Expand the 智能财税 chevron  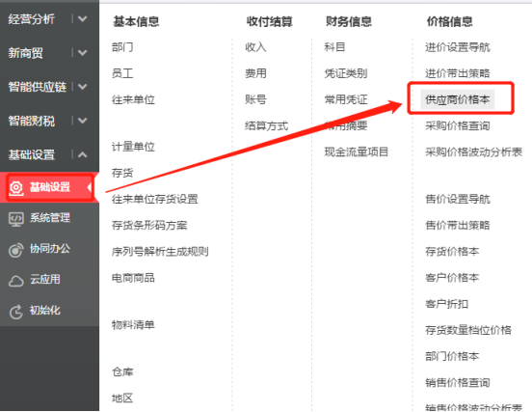click(x=83, y=121)
